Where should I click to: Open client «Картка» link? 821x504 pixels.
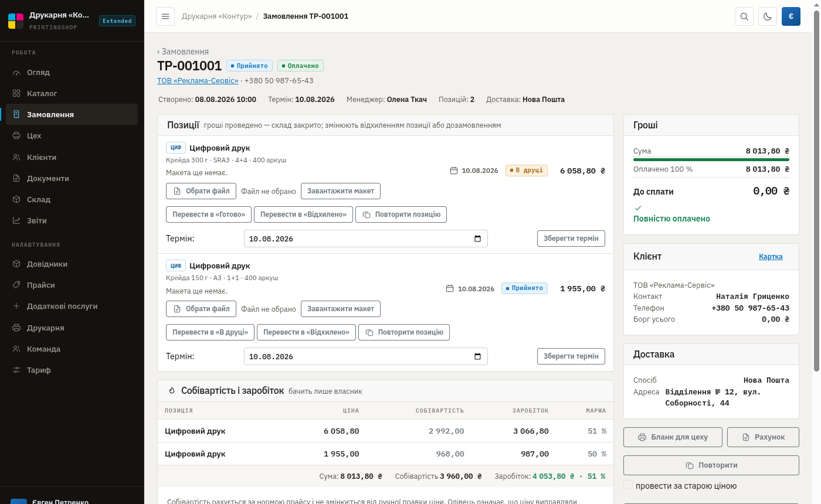click(x=771, y=257)
